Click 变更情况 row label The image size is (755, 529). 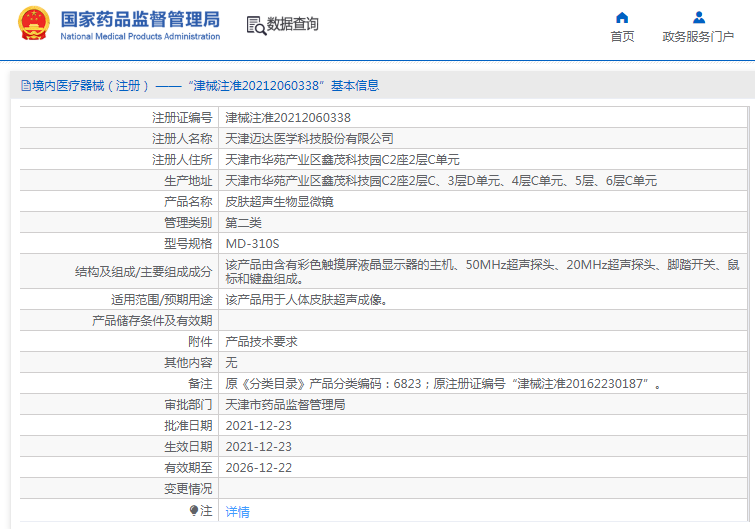[188, 489]
